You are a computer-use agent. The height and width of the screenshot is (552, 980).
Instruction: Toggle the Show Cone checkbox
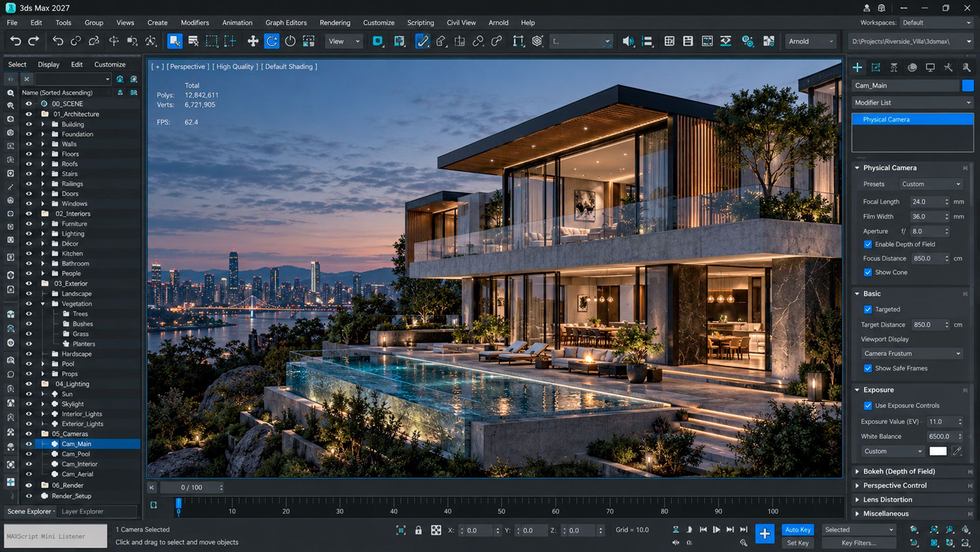(868, 273)
